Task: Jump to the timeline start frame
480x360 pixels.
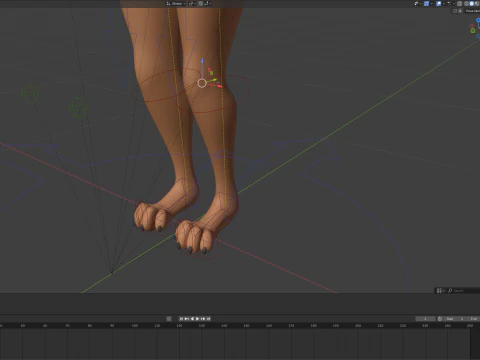Action: [x=181, y=319]
